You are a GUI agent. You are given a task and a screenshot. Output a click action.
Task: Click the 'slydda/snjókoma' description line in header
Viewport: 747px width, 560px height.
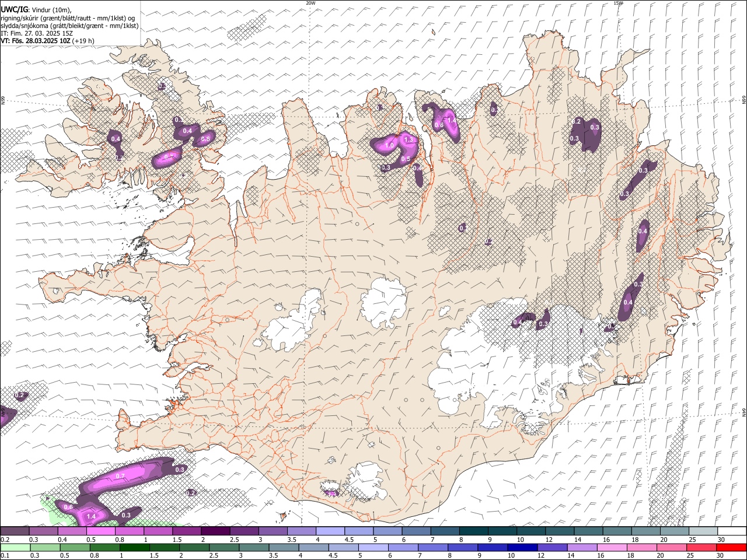pos(69,26)
